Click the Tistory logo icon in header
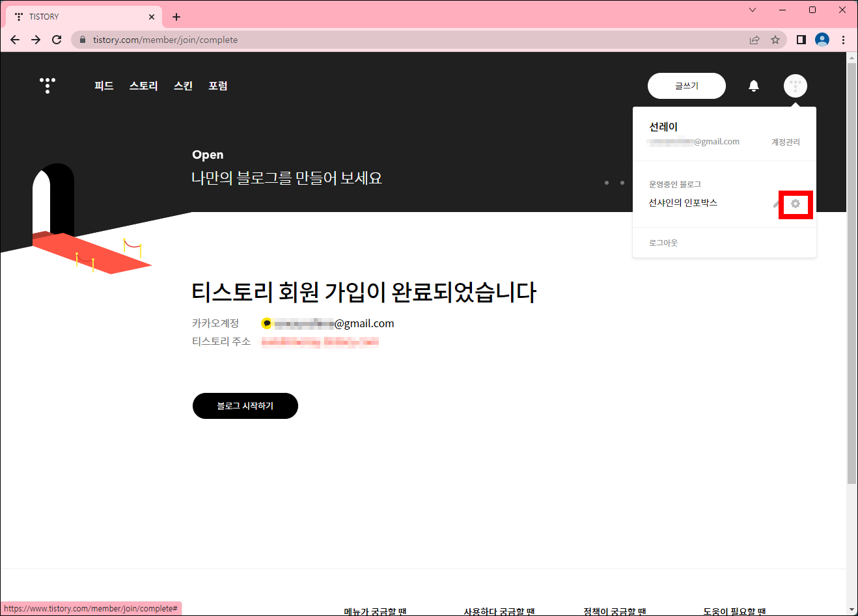This screenshot has width=858, height=616. coord(48,86)
